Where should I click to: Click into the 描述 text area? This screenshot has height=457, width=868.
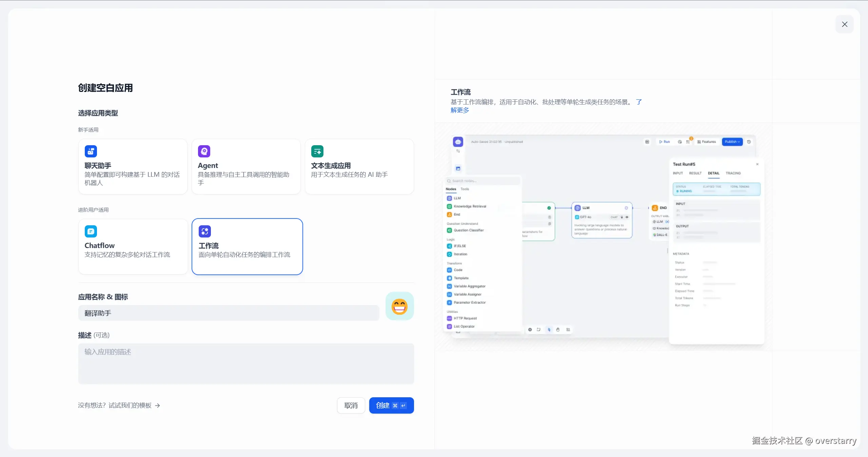coord(246,364)
